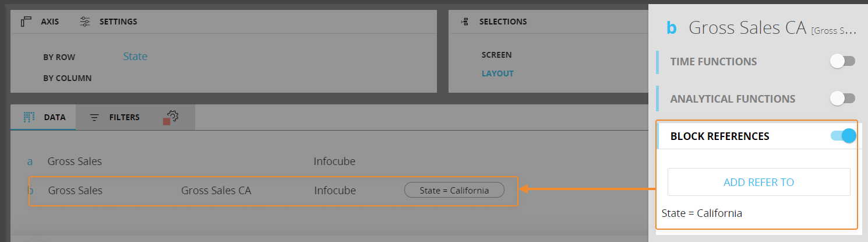
Task: Click the Data grid icon
Action: tap(29, 117)
